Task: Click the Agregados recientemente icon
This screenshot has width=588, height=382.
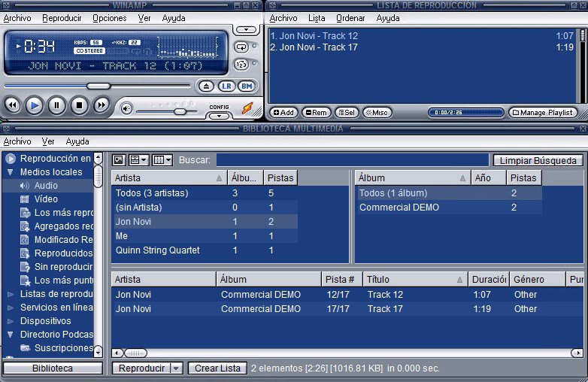Action: point(25,226)
